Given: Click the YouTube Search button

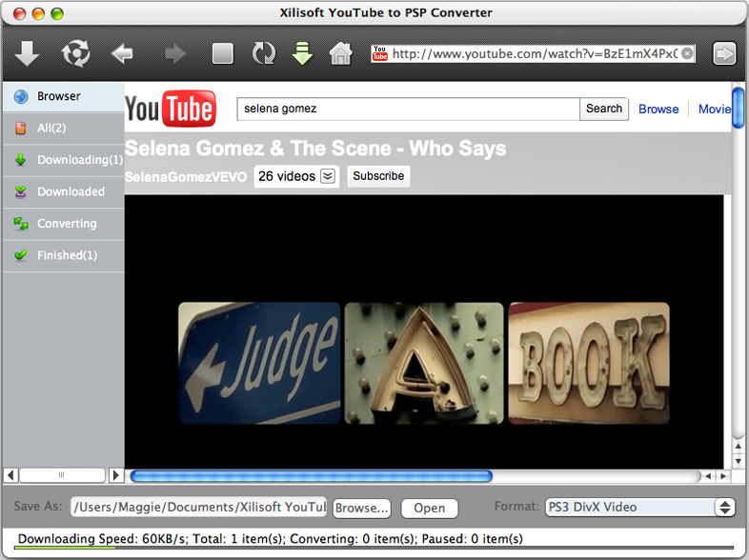Looking at the screenshot, I should click(x=603, y=109).
